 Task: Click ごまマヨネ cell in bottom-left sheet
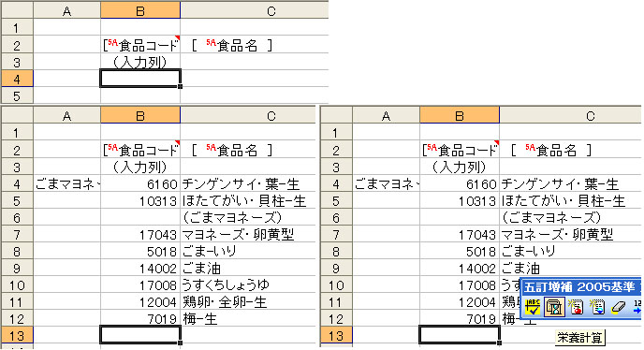click(x=67, y=183)
